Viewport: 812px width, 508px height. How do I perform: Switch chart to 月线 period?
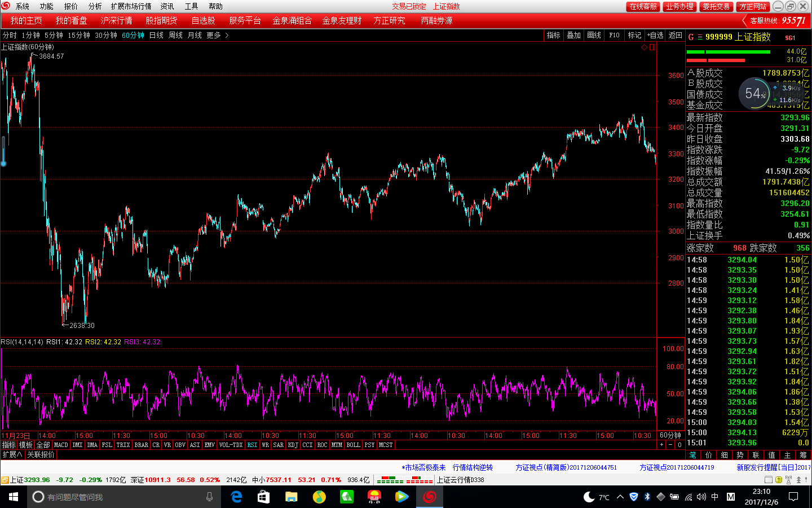click(195, 35)
